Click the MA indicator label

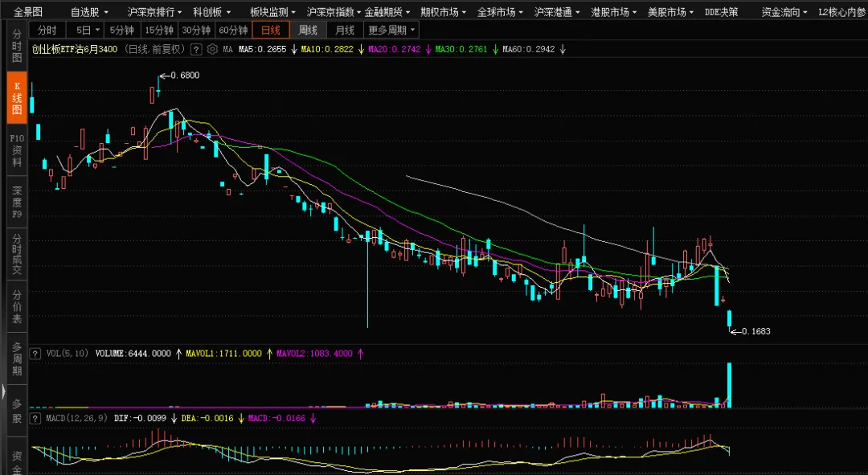tap(227, 49)
